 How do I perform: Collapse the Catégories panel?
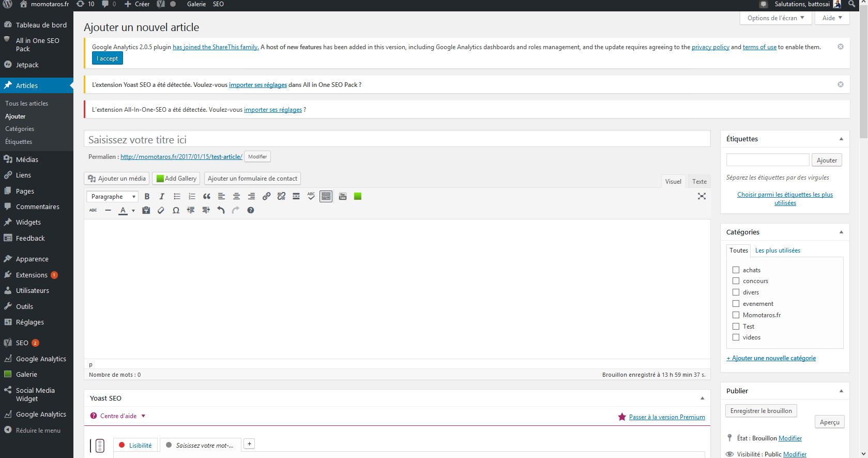(841, 232)
